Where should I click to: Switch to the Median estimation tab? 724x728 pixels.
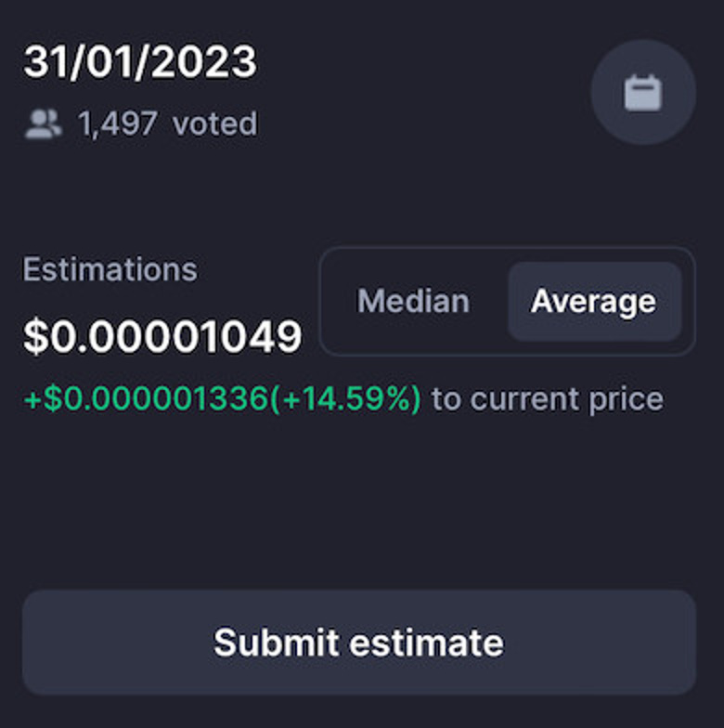[413, 301]
